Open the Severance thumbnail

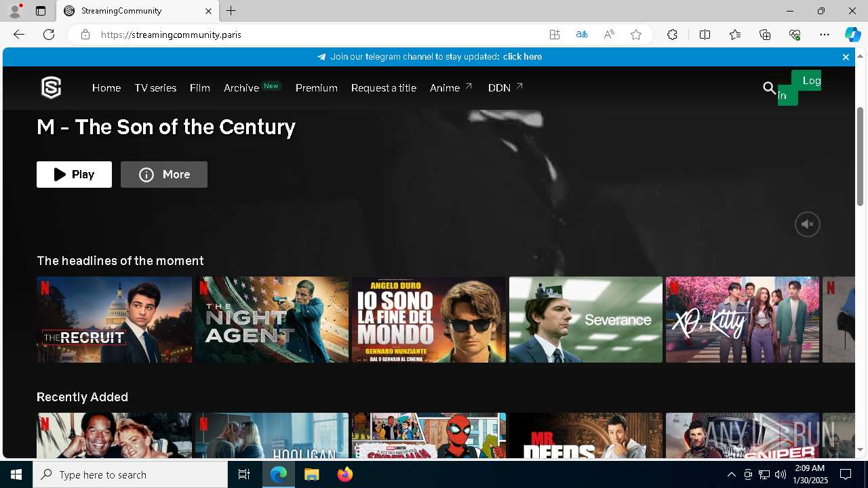[x=586, y=319]
